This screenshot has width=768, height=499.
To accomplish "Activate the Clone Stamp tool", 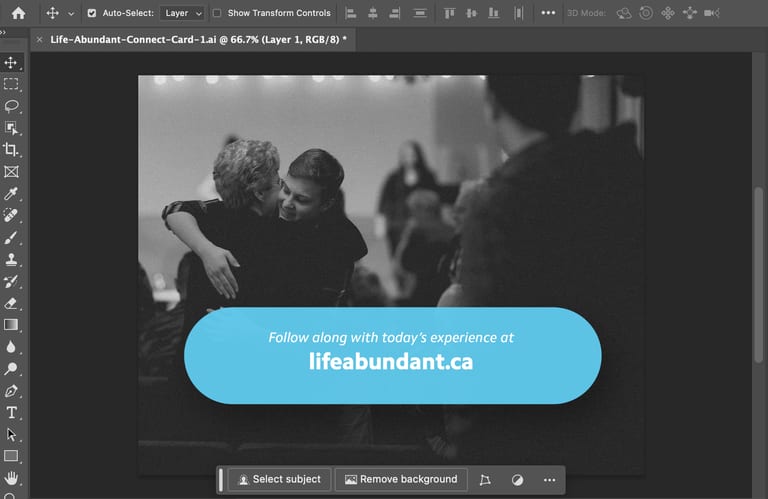I will 11,259.
